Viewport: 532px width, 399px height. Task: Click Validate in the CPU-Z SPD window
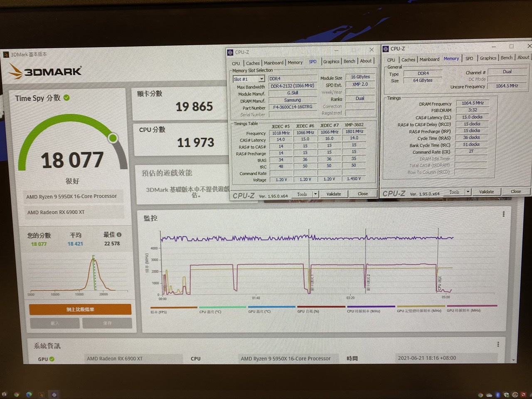tap(334, 194)
